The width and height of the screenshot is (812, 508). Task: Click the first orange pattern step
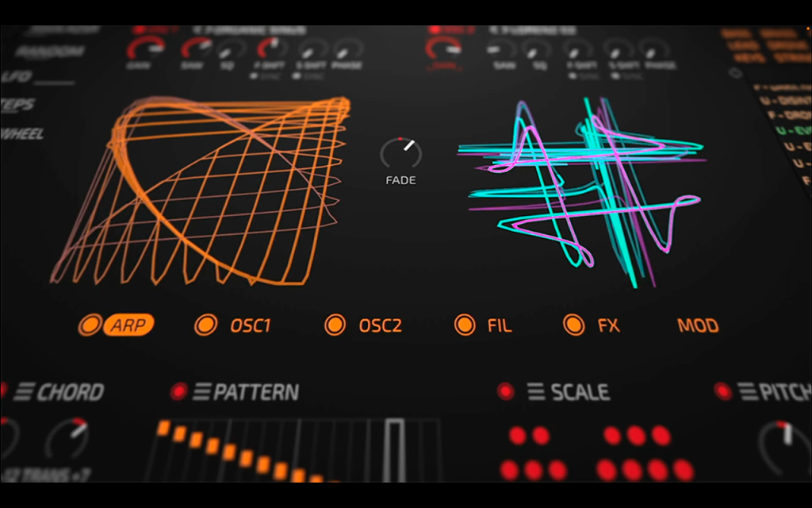coord(163,428)
